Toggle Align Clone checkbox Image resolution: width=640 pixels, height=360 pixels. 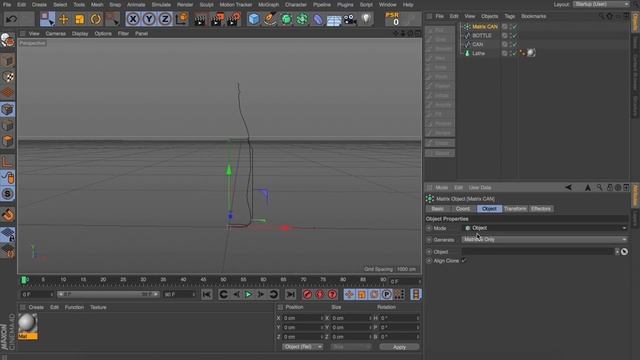[x=464, y=261]
